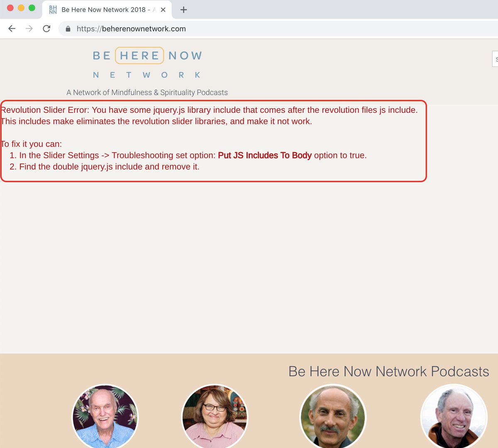Open podcast host photo of man with mustache

click(x=333, y=416)
